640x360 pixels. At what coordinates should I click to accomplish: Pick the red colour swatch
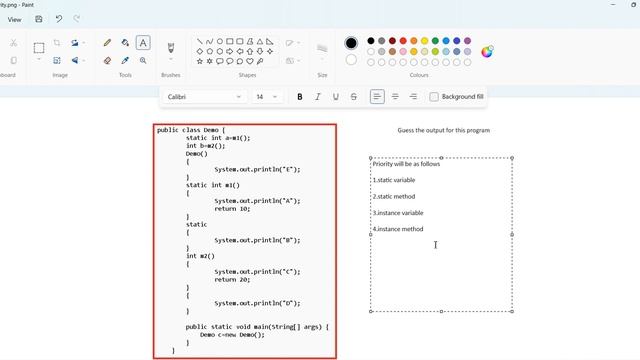(403, 41)
